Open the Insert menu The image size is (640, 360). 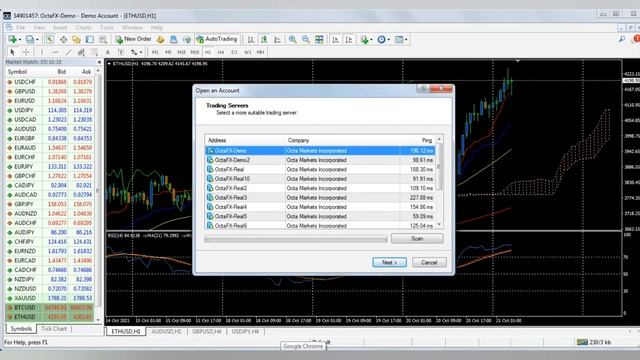click(60, 27)
